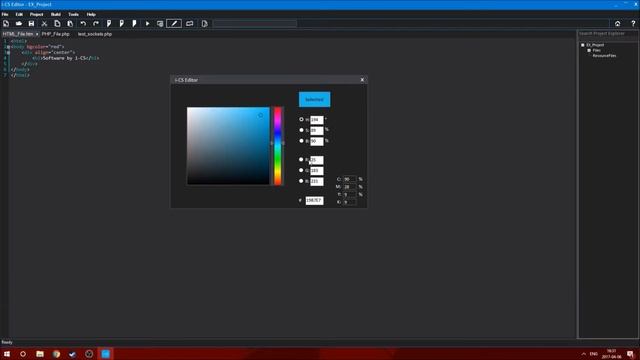Click the hex color code field
This screenshot has height=360, width=640.
pyautogui.click(x=314, y=200)
